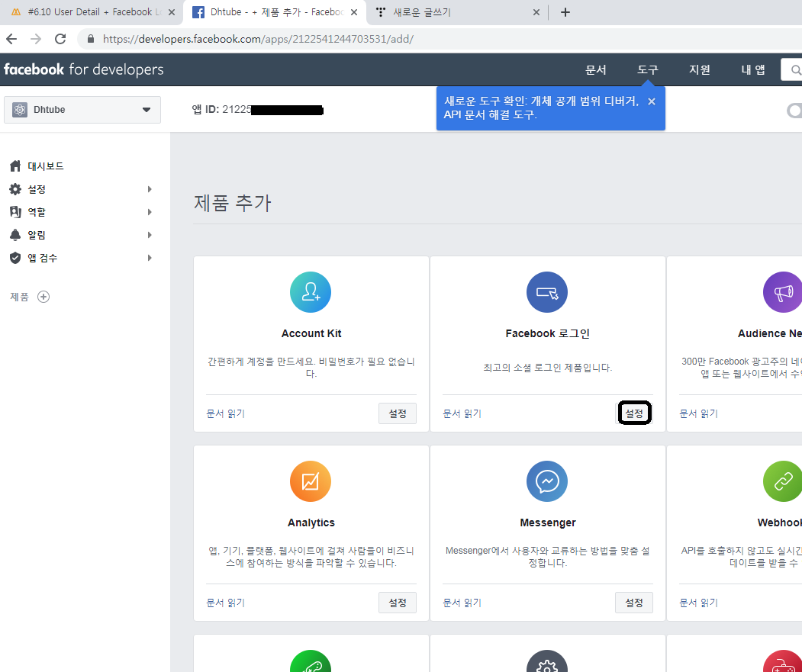The width and height of the screenshot is (802, 672).
Task: Click 설정 button on Messenger card
Action: (x=634, y=603)
